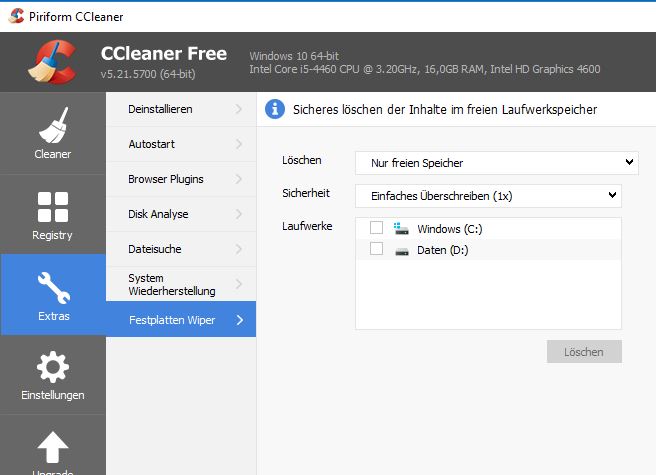The image size is (656, 475).
Task: Click the 'Piriform CCleaner' window title
Action: coord(76,17)
